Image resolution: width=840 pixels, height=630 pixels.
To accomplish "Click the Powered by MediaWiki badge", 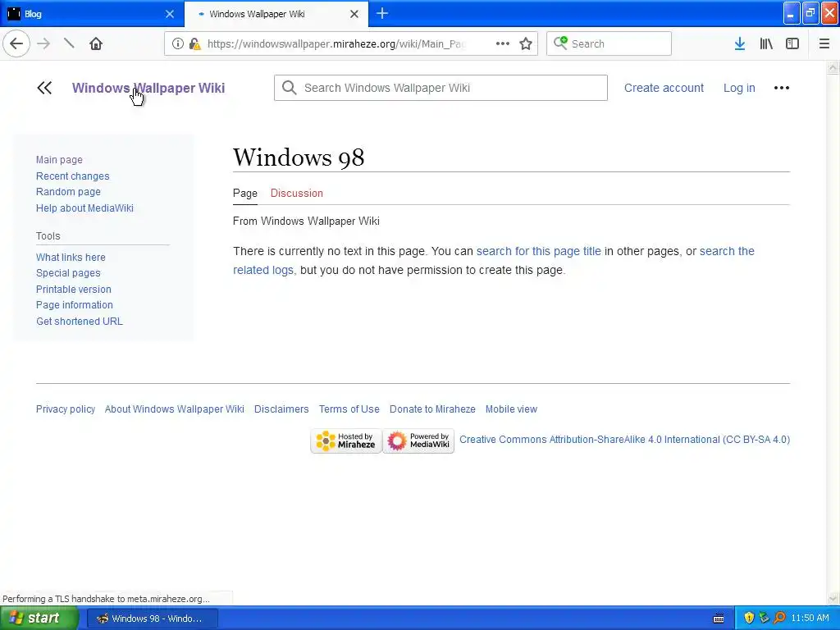I will pos(418,441).
